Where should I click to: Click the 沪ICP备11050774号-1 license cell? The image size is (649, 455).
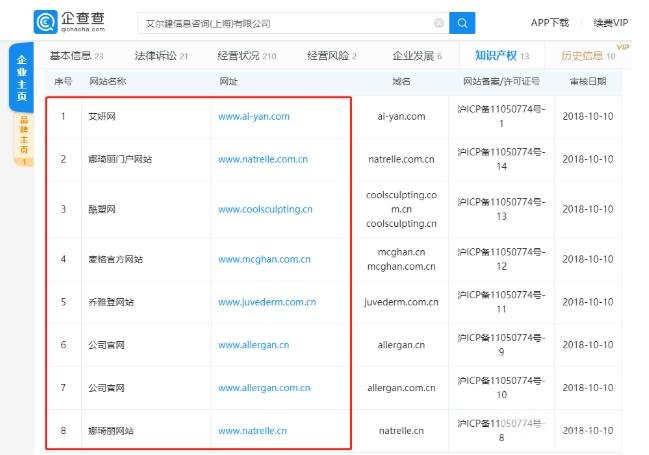tap(501, 116)
